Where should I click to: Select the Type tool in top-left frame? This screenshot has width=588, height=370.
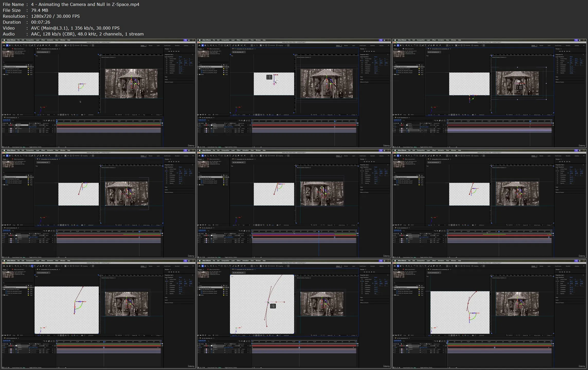tap(35, 46)
